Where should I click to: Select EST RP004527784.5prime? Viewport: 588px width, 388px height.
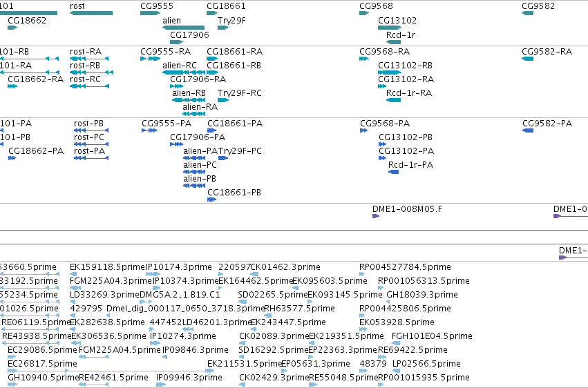coord(405,267)
